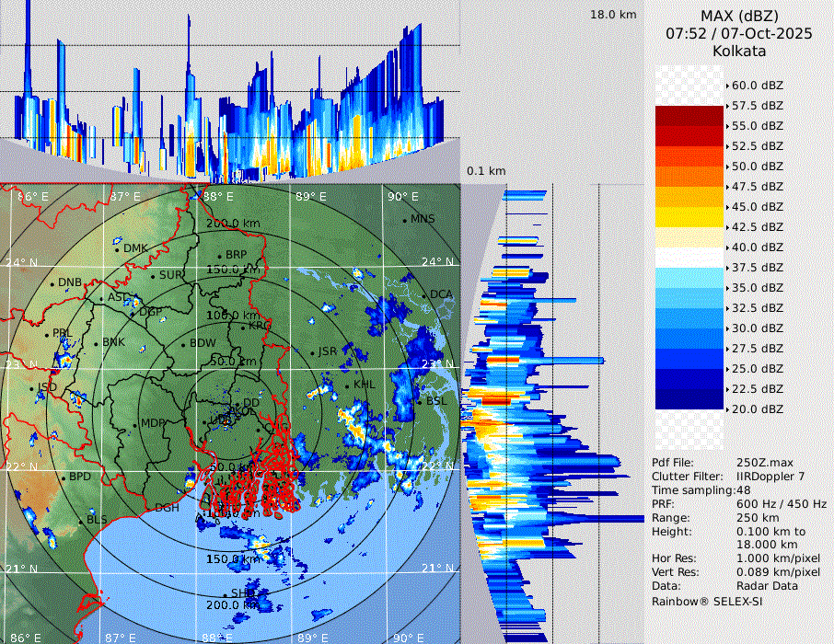Click the 18.0 km height scale label
This screenshot has width=834, height=644.
(613, 15)
